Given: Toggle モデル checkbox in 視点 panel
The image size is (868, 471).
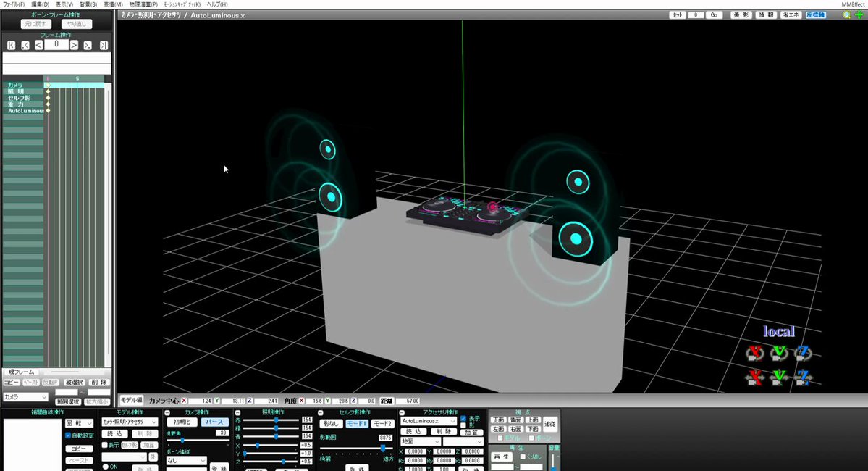Looking at the screenshot, I should (x=500, y=438).
